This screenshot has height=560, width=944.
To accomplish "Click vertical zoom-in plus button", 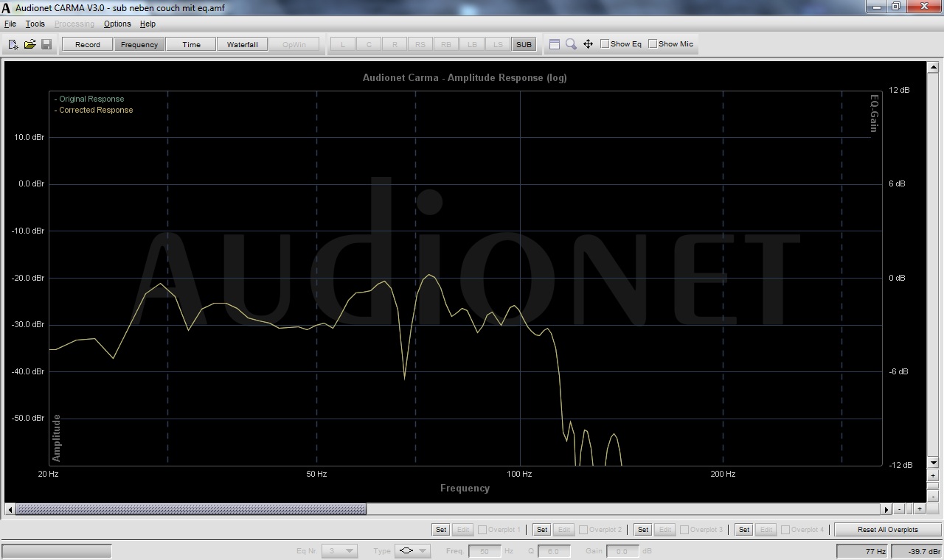I will (934, 475).
